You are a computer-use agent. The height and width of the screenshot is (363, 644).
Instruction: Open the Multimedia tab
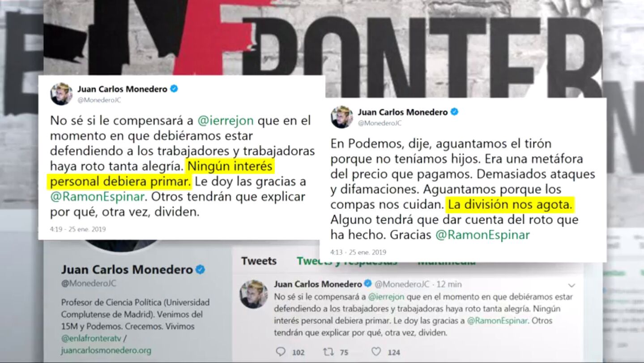click(x=447, y=261)
